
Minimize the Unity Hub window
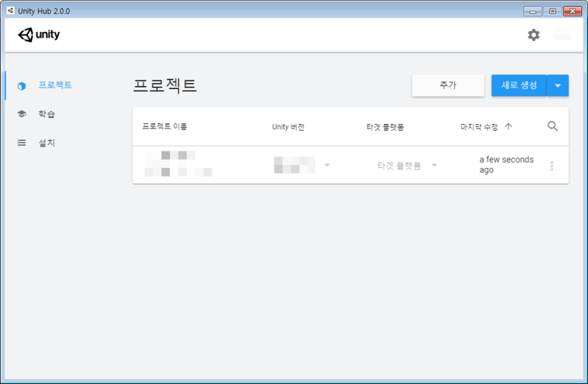click(x=532, y=11)
